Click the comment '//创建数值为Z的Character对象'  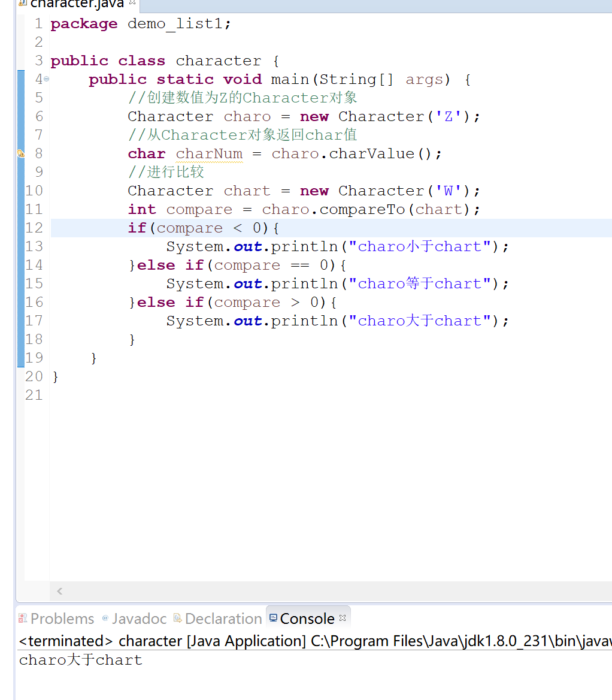tap(243, 98)
